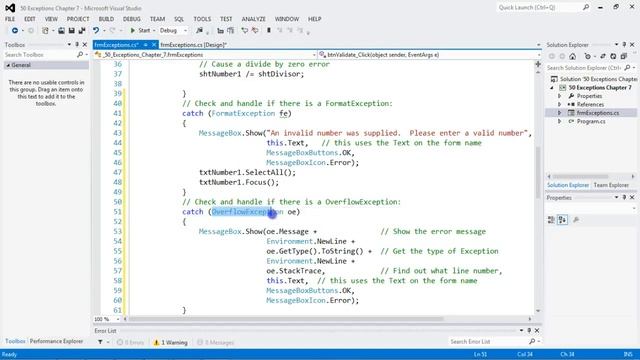
Task: Click the Toggle Bookmark toolbar icon
Action: point(269,31)
